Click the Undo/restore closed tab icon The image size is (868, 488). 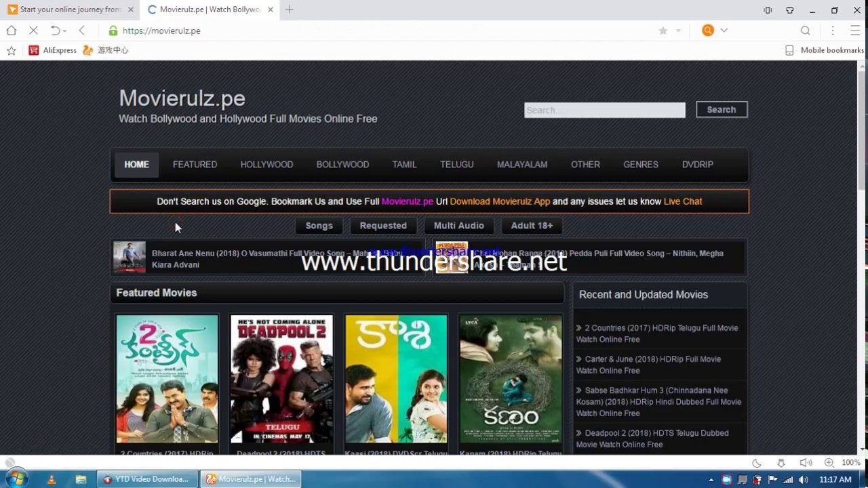(x=56, y=30)
